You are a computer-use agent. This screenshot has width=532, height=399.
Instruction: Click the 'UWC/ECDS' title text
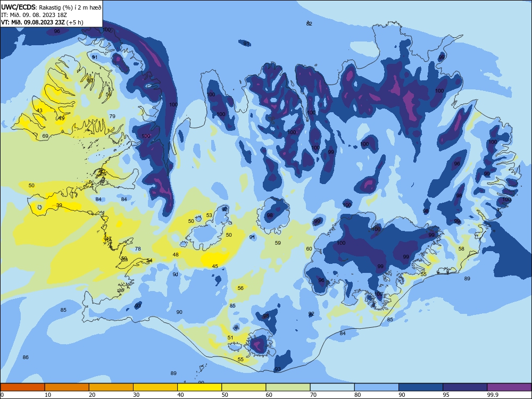click(18, 7)
